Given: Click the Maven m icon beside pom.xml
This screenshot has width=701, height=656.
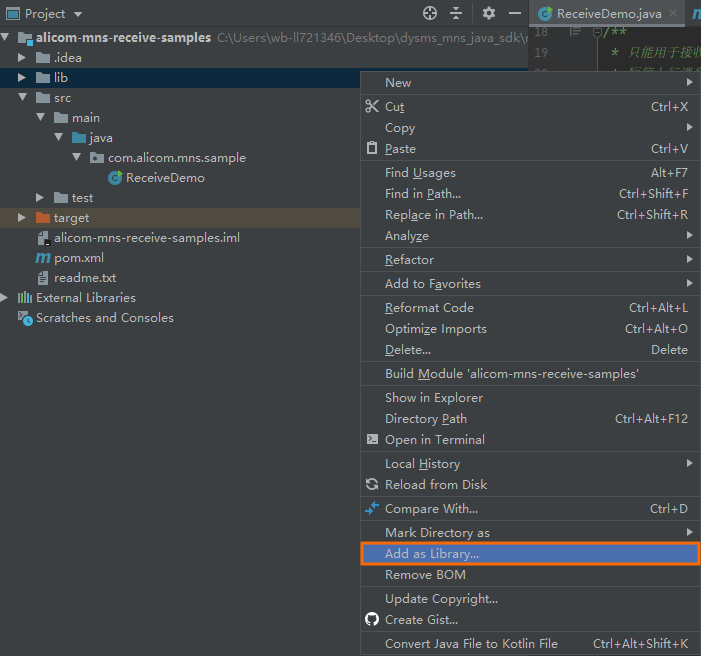Looking at the screenshot, I should coord(43,258).
